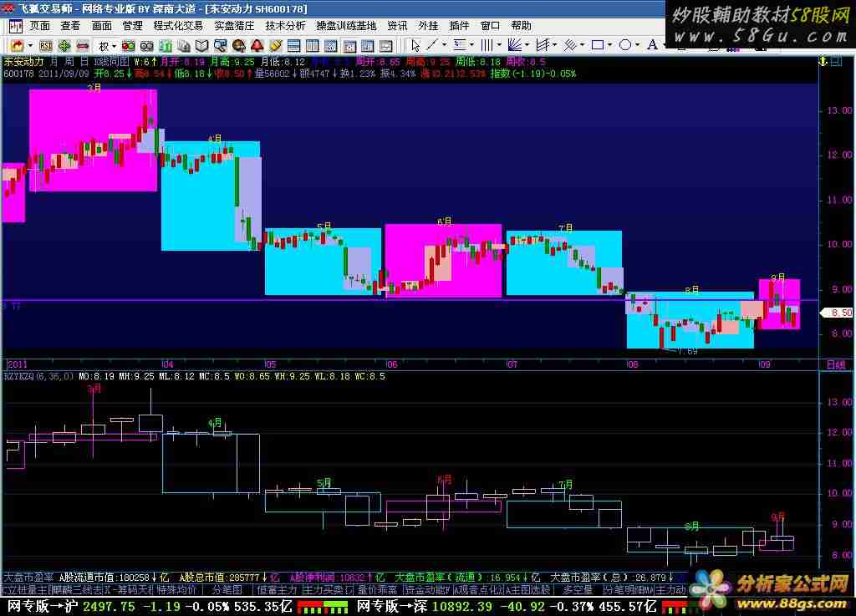
Task: Click the green bar chart icon
Action: pos(166,46)
